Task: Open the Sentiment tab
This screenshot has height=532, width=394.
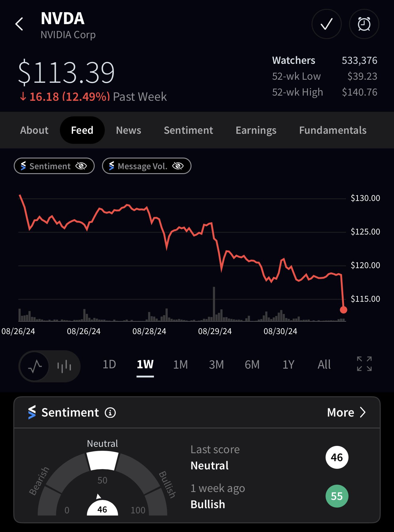Action: click(188, 130)
